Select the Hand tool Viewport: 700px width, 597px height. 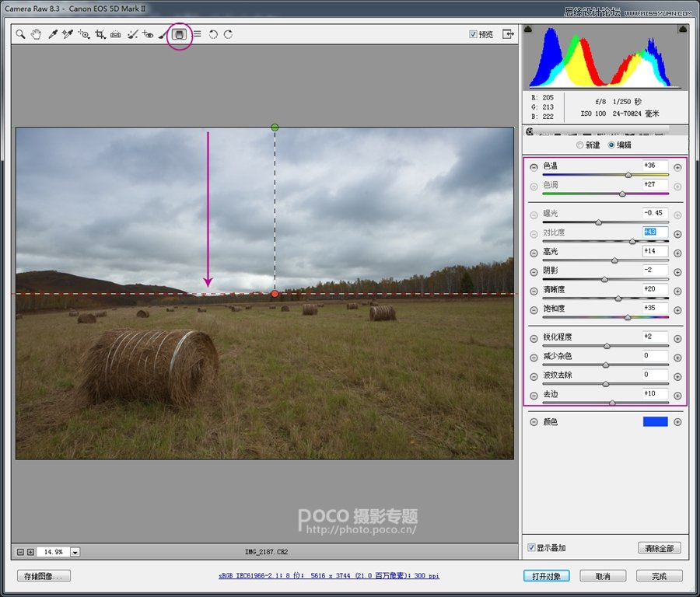click(36, 34)
